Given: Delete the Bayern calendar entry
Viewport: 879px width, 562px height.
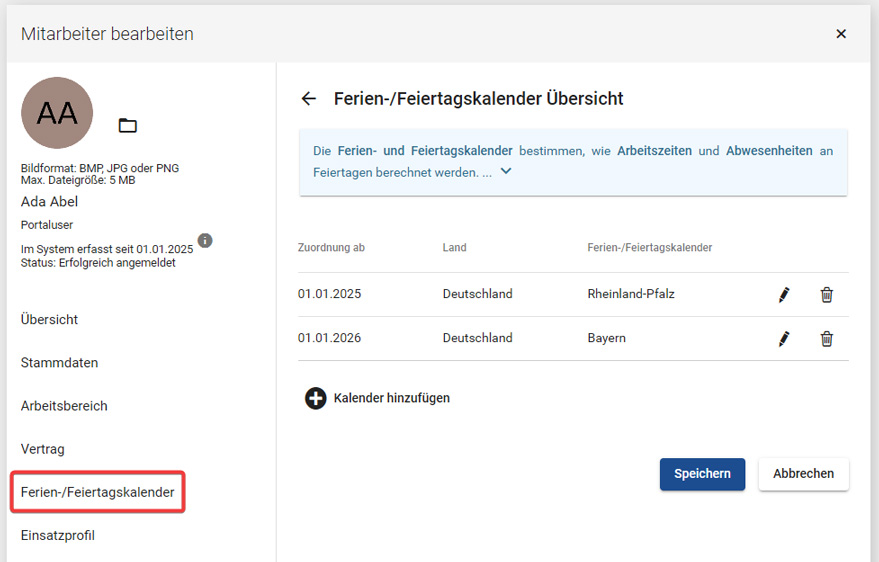Looking at the screenshot, I should coord(827,338).
